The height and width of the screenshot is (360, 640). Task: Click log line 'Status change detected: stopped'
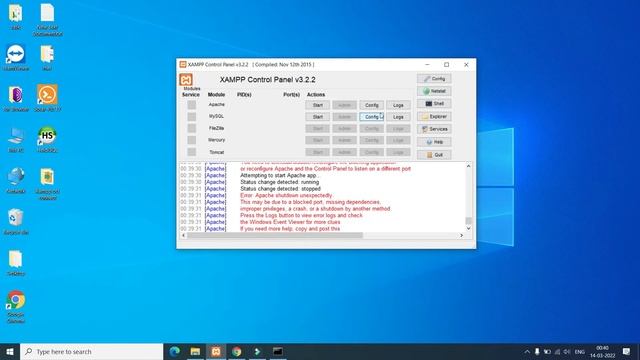point(280,189)
